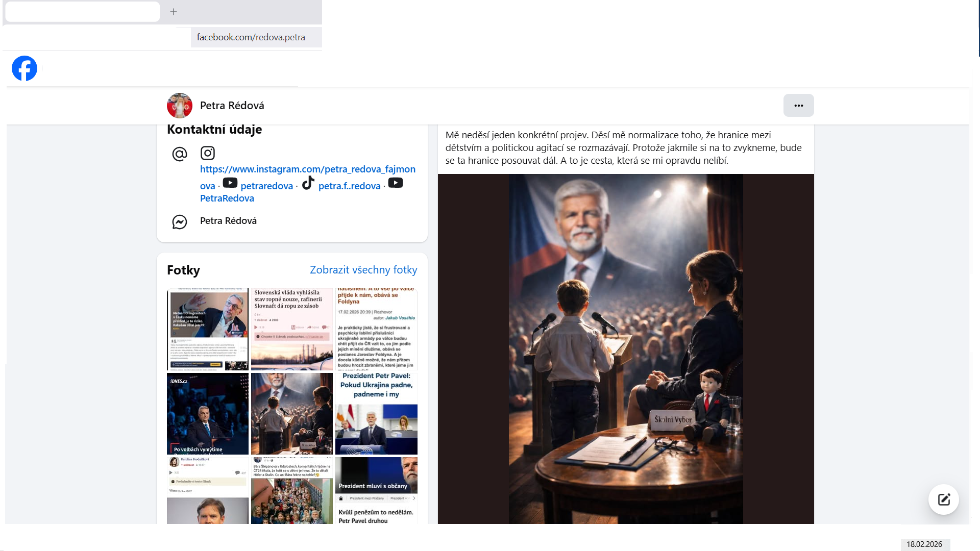
Task: Click the Instagram icon in contact info
Action: (208, 153)
